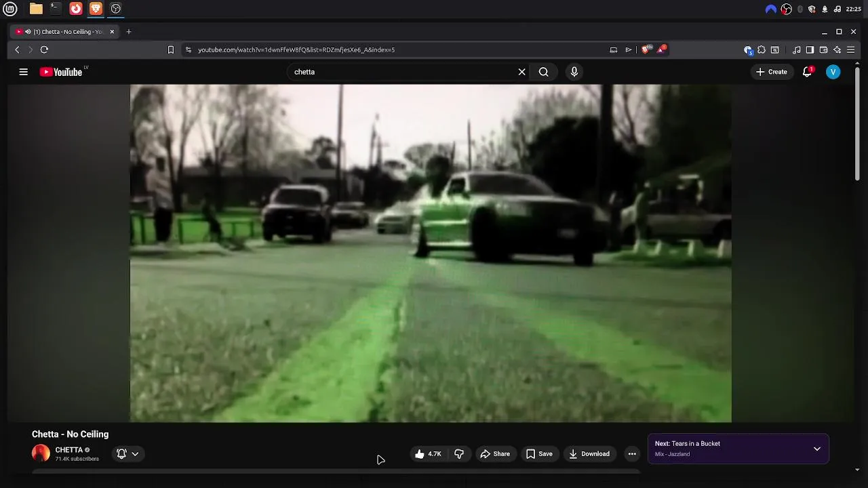Click the Chetta - No Ceiling title
The image size is (868, 488).
[x=70, y=434]
